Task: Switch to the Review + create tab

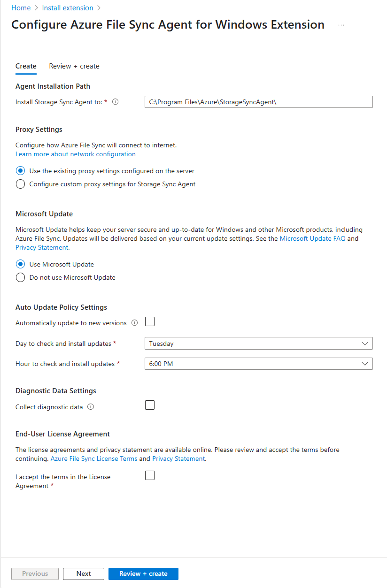Action: pos(74,66)
